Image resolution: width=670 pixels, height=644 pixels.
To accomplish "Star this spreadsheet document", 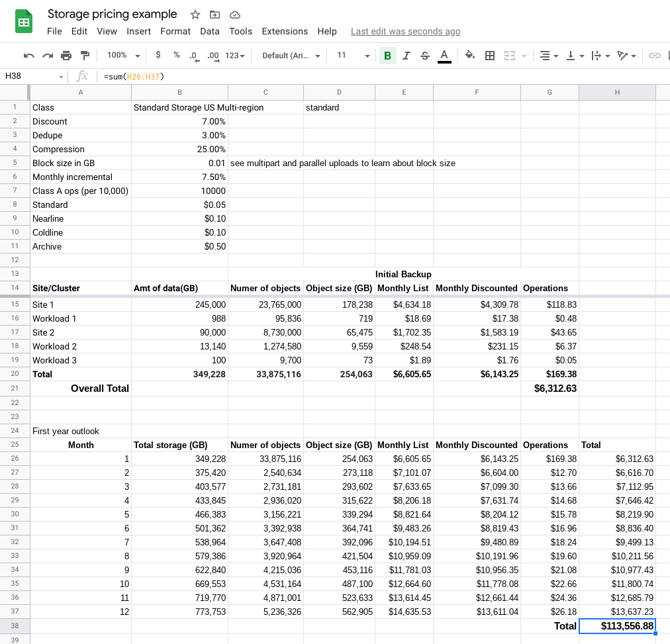I will tap(195, 15).
